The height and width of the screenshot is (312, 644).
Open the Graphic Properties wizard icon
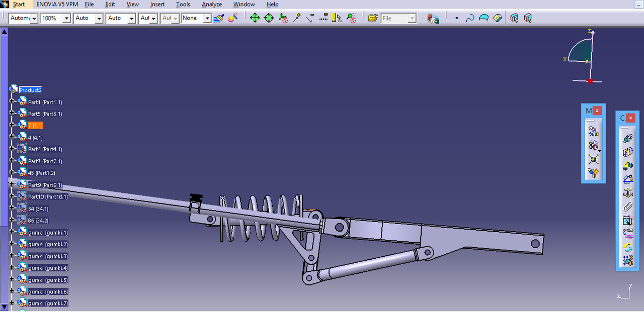coord(232,18)
